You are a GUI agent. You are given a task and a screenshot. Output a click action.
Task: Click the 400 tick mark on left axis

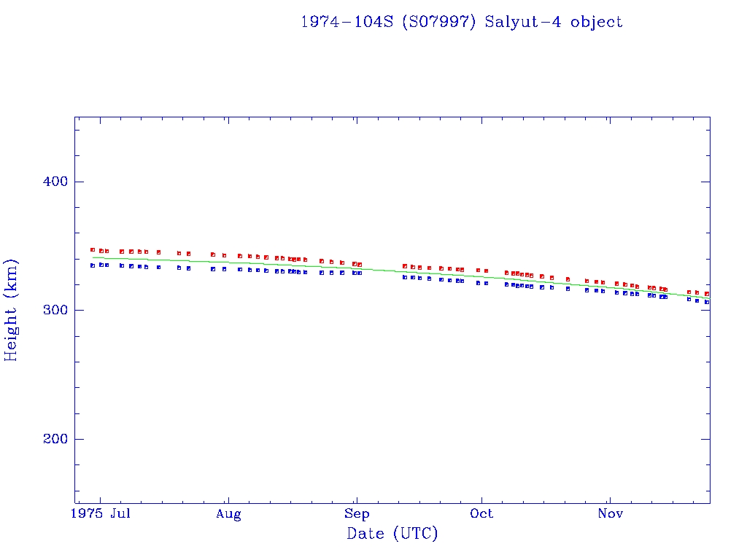click(x=79, y=182)
